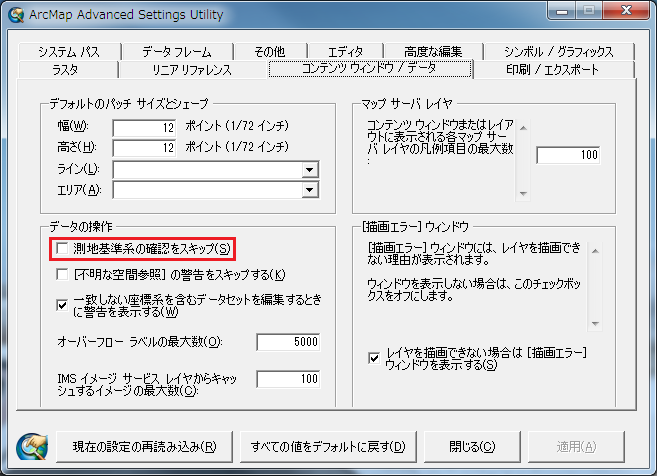
Task: Open the 印刷 / エクスポート tab
Action: [553, 70]
